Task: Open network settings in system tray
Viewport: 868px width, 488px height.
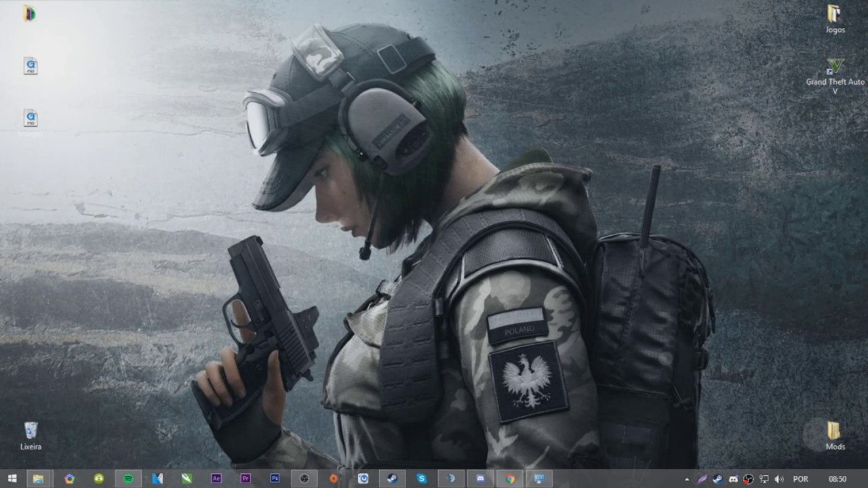Action: [x=764, y=479]
